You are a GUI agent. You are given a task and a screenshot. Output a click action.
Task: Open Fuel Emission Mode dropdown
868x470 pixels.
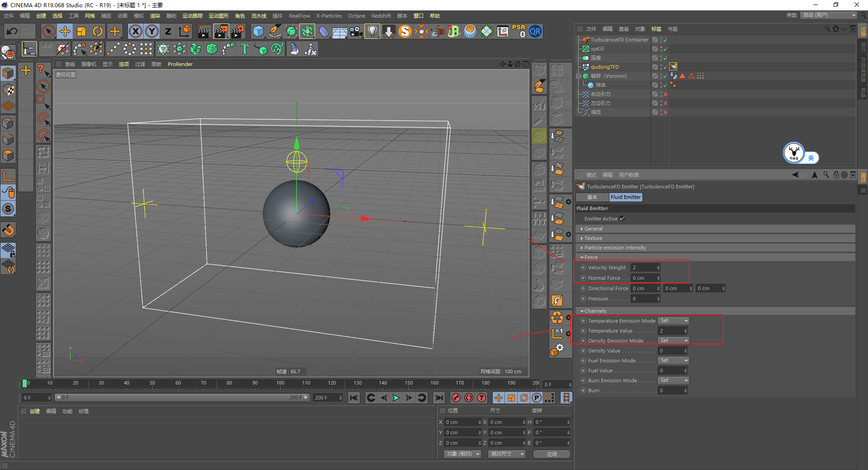[x=674, y=361]
